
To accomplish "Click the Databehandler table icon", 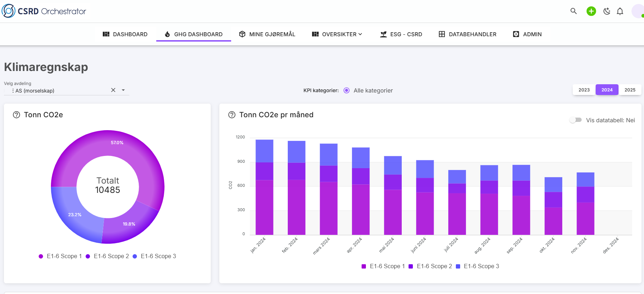I will (442, 34).
